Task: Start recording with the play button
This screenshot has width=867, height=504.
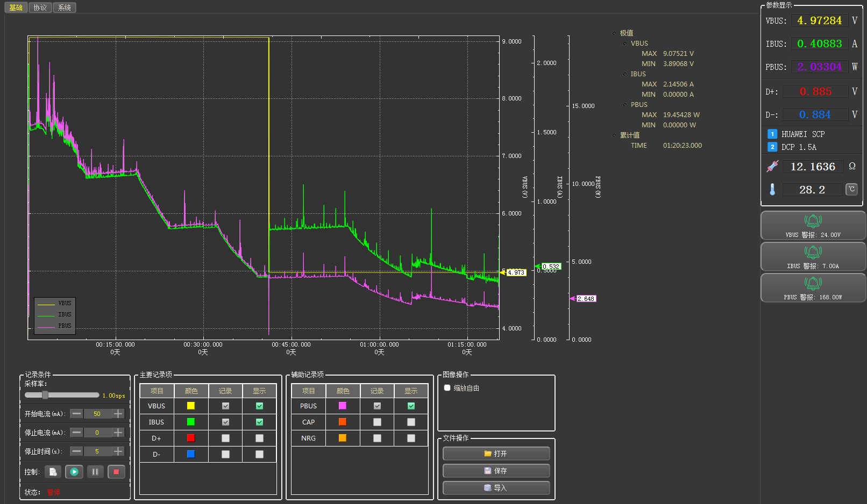Action: click(x=74, y=472)
